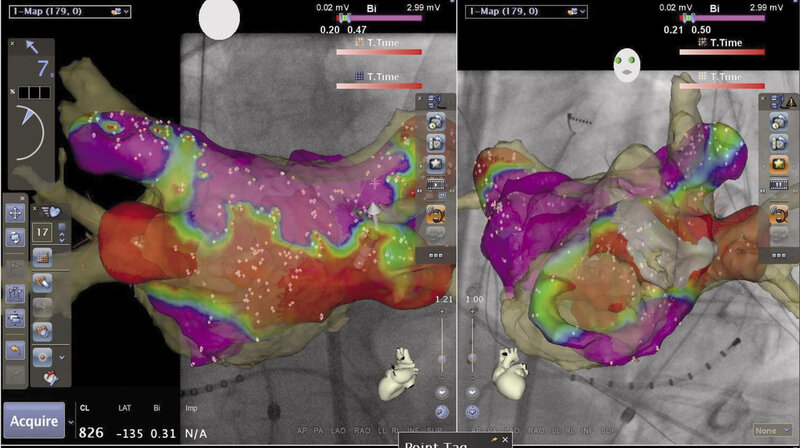Click the right viewer top display-settings icon
This screenshot has width=800, height=448.
776,102
